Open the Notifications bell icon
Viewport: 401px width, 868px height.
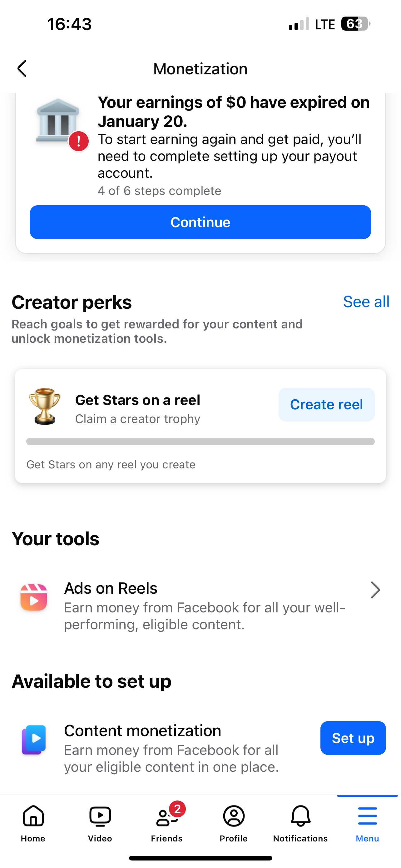[300, 816]
